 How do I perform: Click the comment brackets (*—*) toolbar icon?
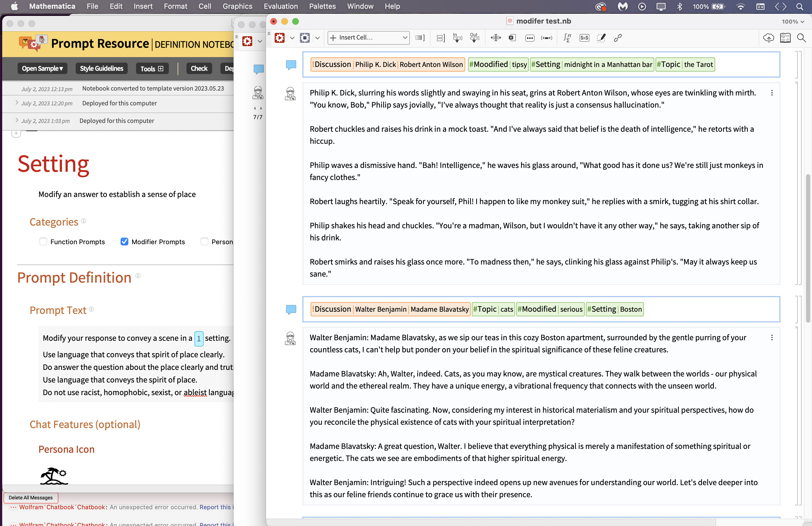point(547,38)
